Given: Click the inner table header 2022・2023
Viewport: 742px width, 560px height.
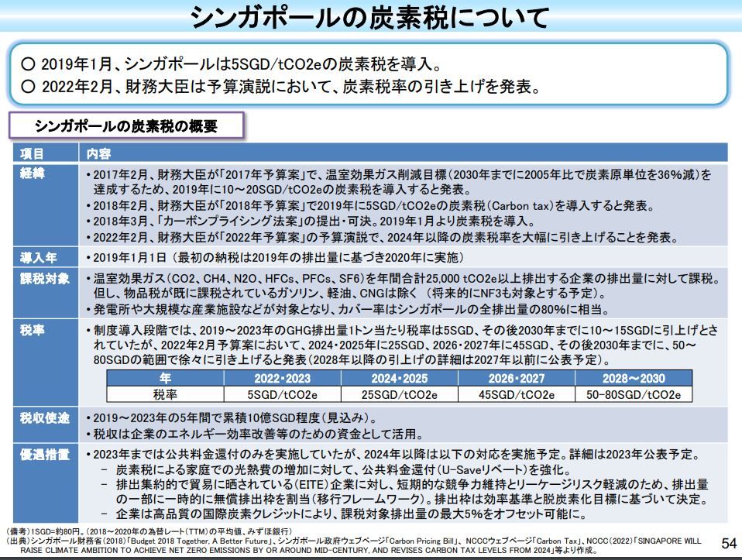Looking at the screenshot, I should (x=282, y=378).
